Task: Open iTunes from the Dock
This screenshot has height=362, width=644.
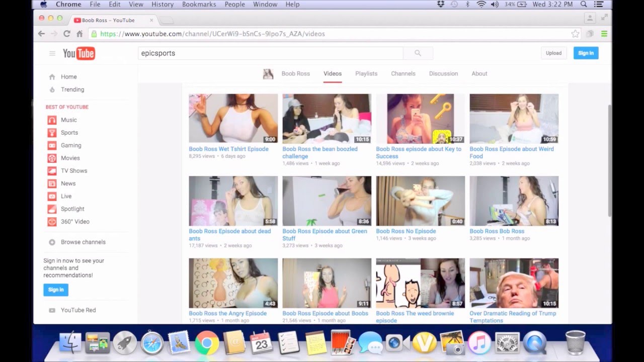Action: click(x=479, y=343)
